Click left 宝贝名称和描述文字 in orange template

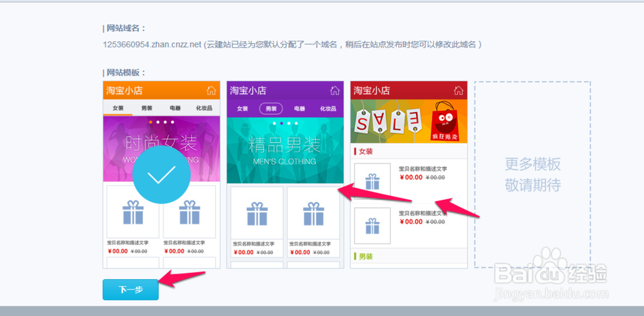pos(128,242)
